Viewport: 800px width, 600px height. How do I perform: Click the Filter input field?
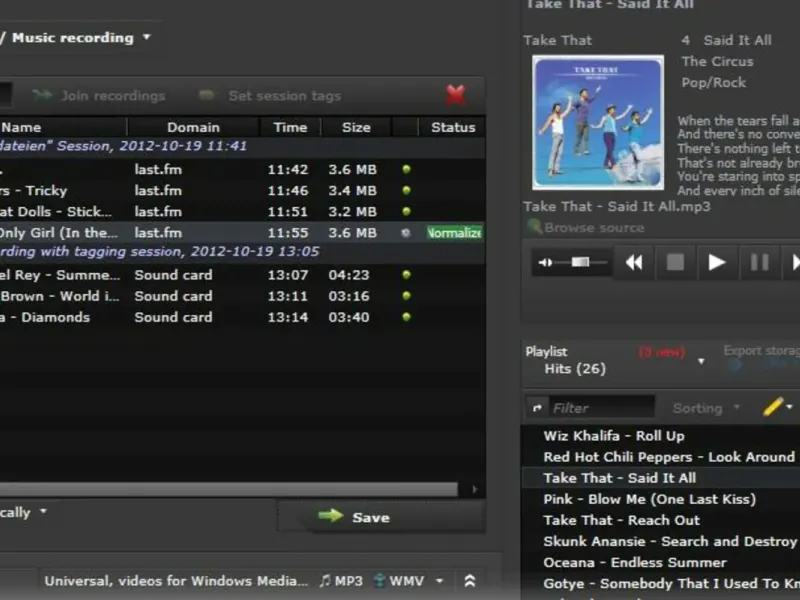pos(602,408)
